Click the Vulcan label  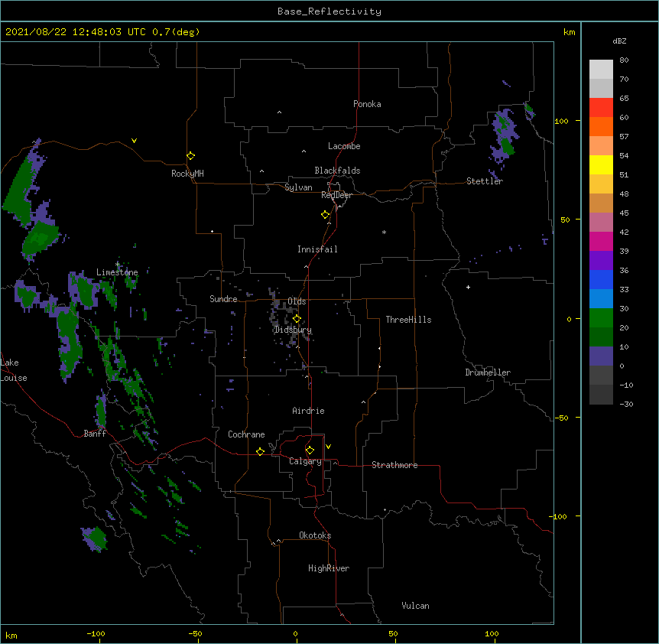[415, 606]
